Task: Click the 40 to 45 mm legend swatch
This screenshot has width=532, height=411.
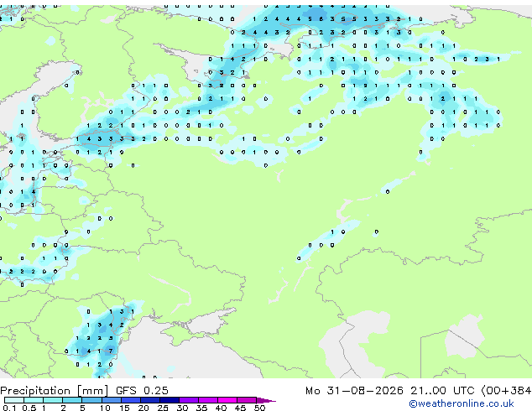Action: click(227, 400)
